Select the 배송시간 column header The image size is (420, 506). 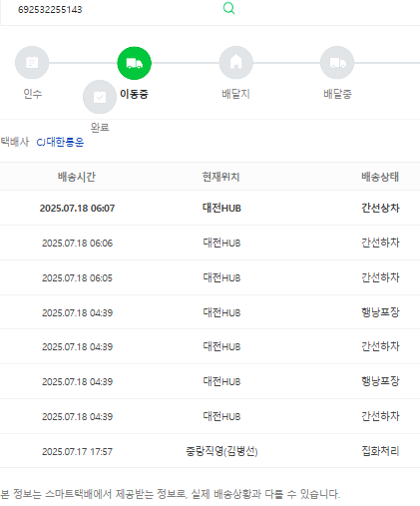[x=77, y=177]
